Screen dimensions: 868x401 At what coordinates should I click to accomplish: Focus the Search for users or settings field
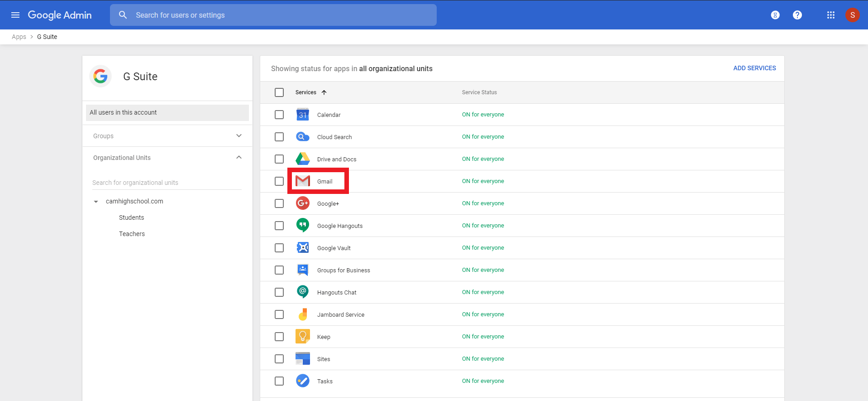click(x=273, y=15)
